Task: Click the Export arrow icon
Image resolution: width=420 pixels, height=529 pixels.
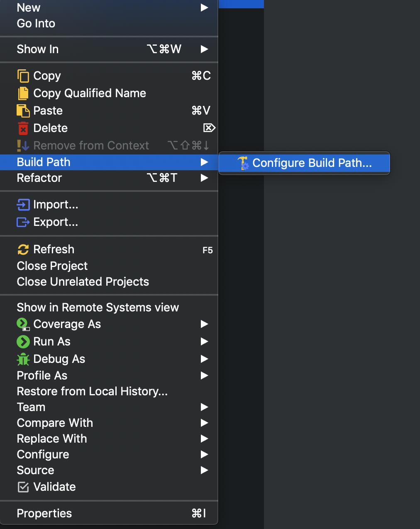Action: coord(23,222)
